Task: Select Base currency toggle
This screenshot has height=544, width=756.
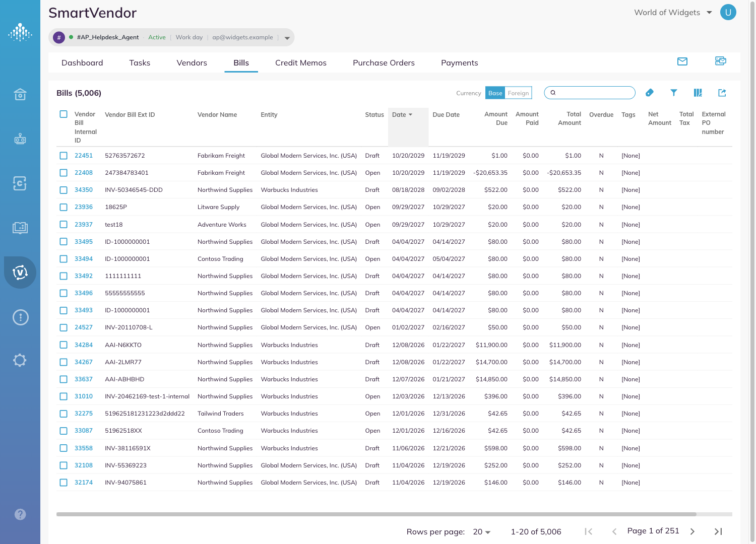Action: pos(495,93)
